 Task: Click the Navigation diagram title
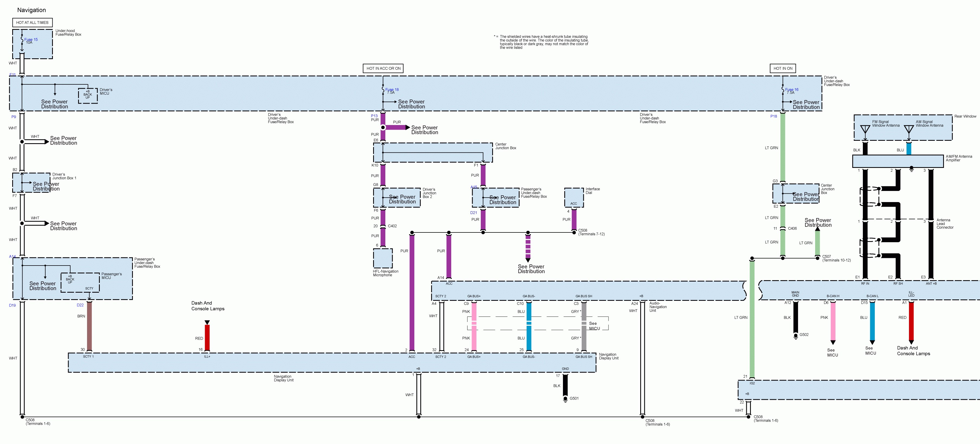coord(31,10)
